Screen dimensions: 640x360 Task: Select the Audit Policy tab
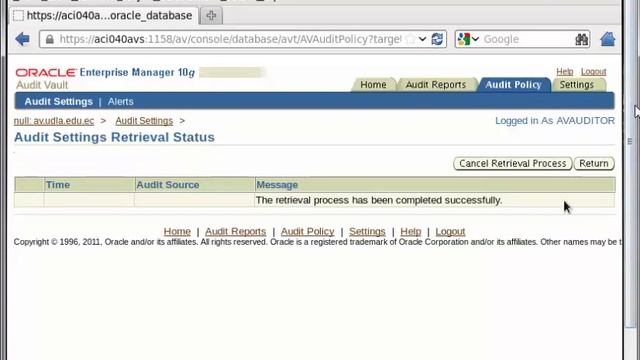coord(513,84)
